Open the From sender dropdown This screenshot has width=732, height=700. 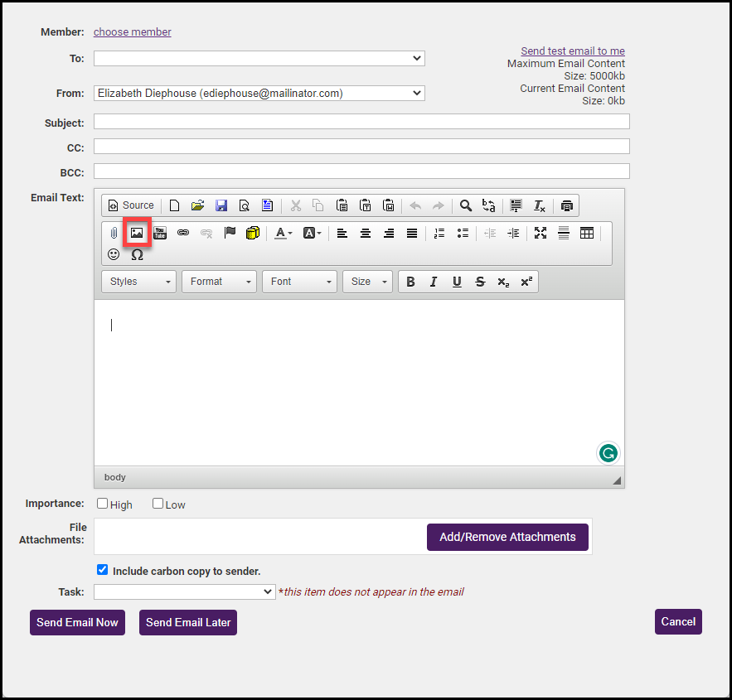click(x=259, y=94)
